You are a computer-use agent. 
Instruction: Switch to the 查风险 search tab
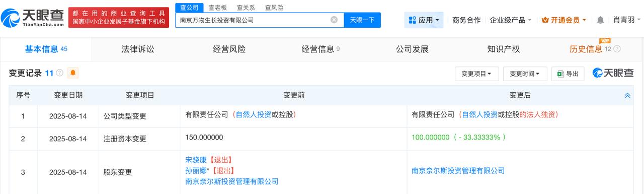point(274,8)
